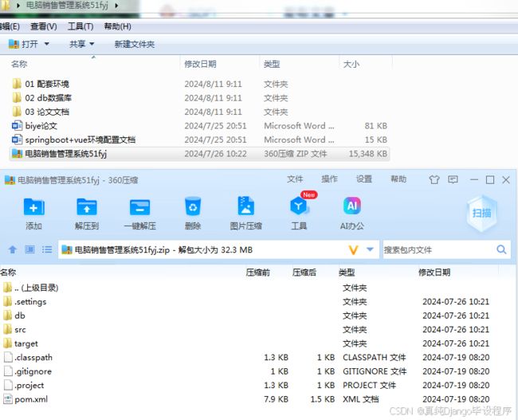The width and height of the screenshot is (518, 420).
Task: Open the 文件 menu in 360压缩
Action: (295, 179)
